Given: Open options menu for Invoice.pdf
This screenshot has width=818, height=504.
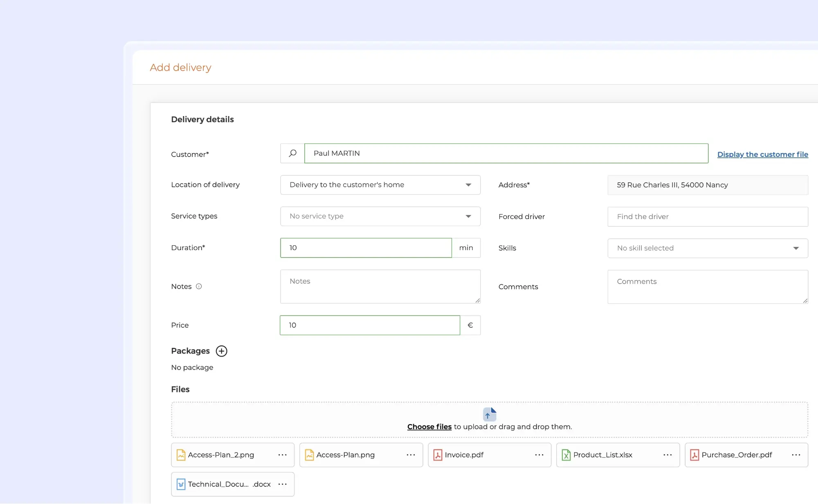Looking at the screenshot, I should [x=539, y=455].
